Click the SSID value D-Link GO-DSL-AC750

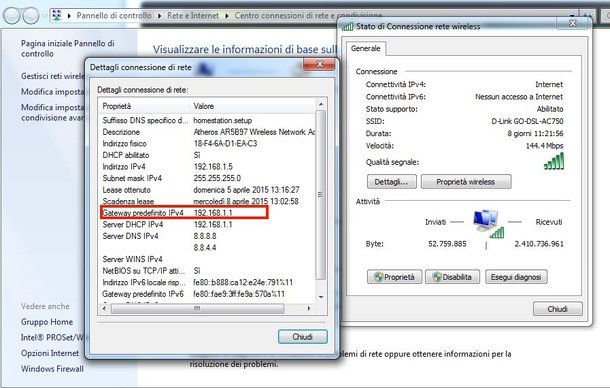click(x=527, y=121)
